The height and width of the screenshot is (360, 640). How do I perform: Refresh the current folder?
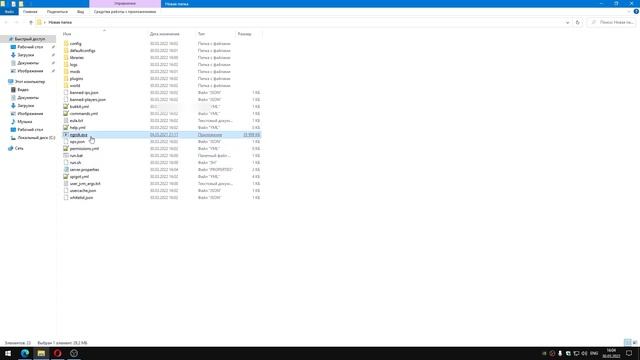[578, 22]
